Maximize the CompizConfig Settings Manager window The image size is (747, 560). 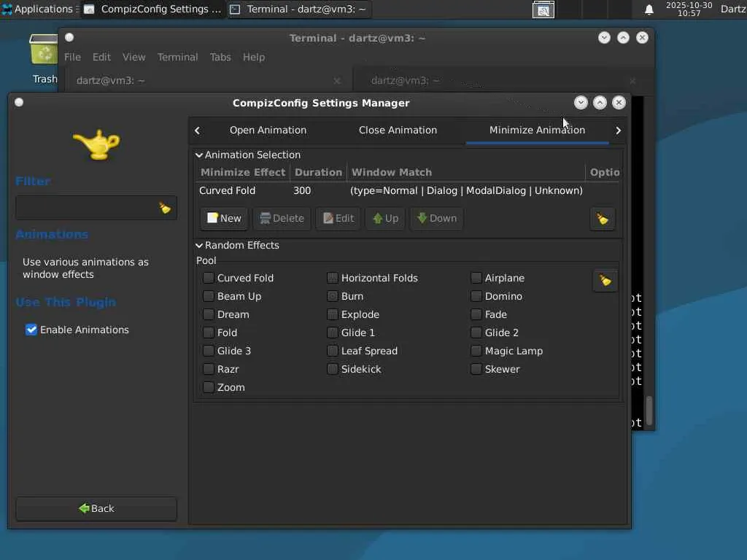[600, 102]
